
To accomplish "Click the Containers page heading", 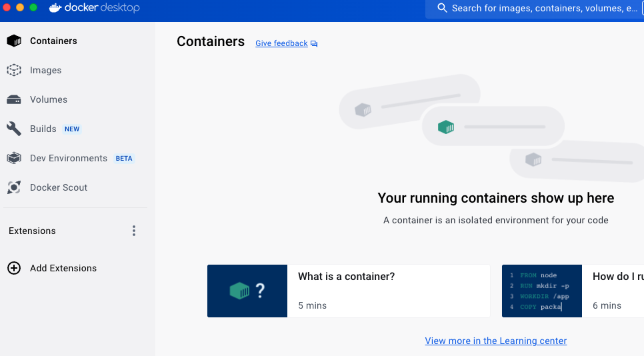I will 211,41.
